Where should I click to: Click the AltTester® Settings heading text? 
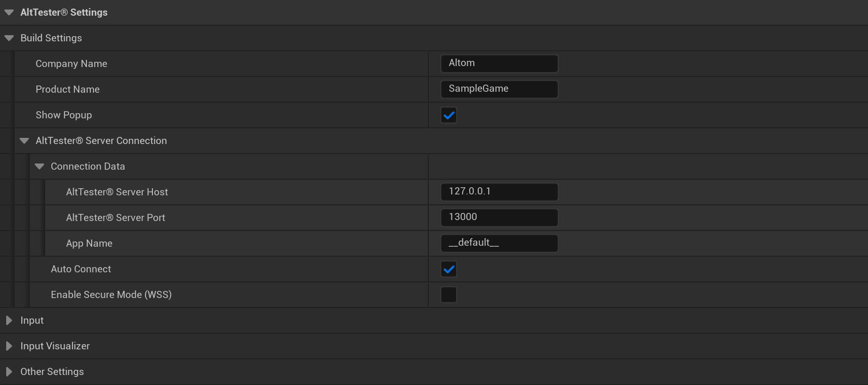point(64,12)
